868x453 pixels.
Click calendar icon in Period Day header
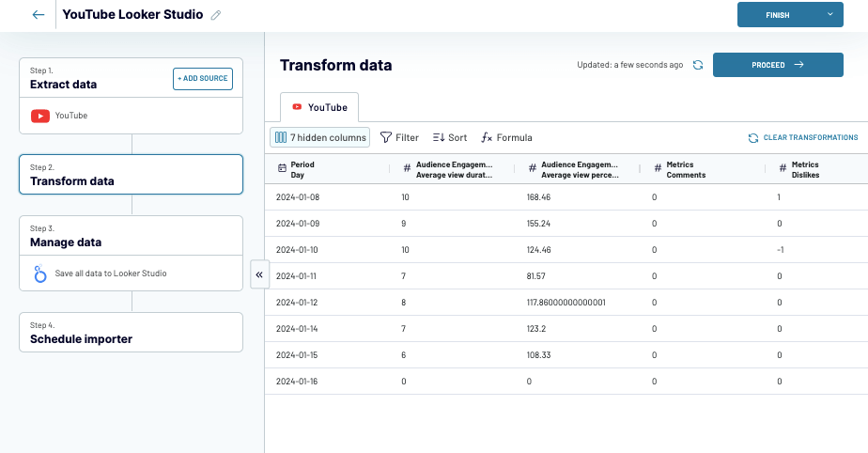282,168
